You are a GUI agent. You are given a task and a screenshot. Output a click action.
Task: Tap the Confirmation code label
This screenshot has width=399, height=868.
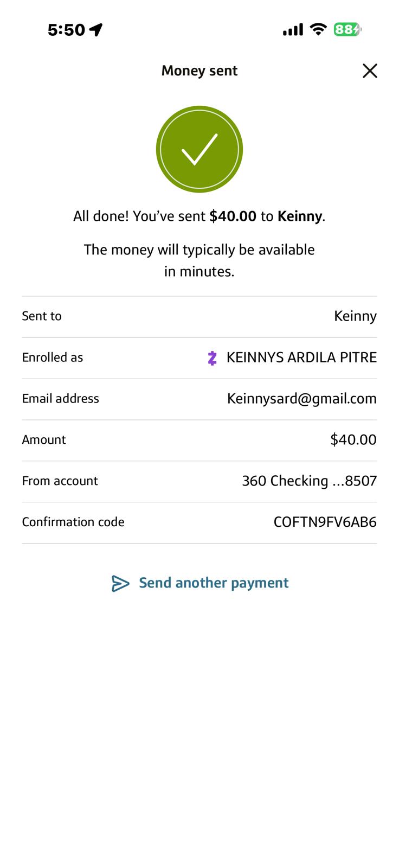point(73,522)
